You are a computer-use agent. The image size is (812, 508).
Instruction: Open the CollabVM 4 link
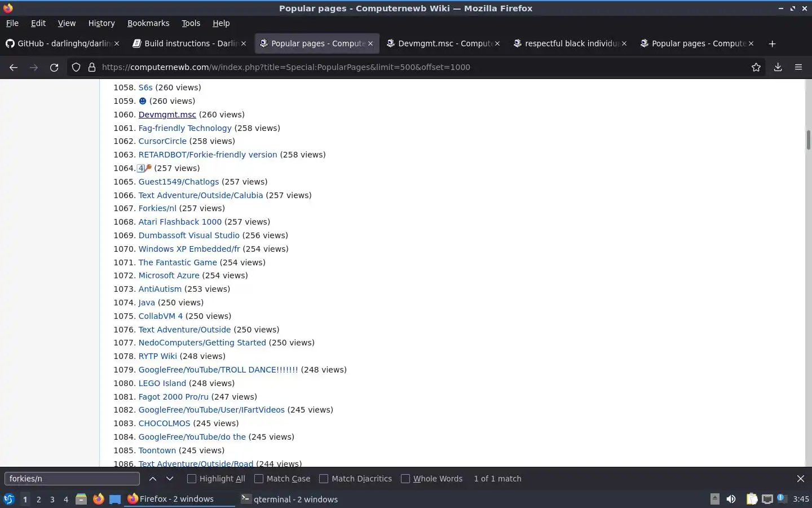[161, 316]
